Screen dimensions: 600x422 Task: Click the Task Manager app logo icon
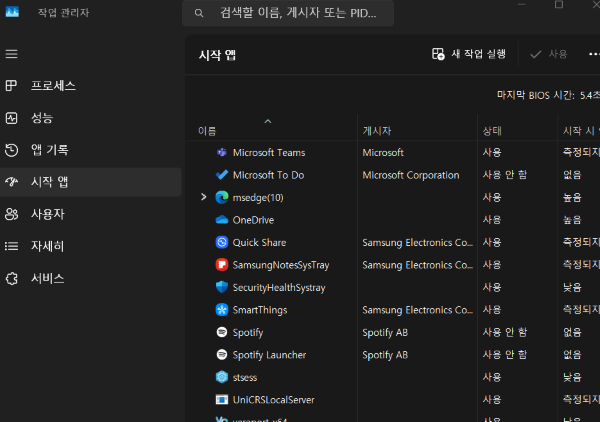point(12,11)
